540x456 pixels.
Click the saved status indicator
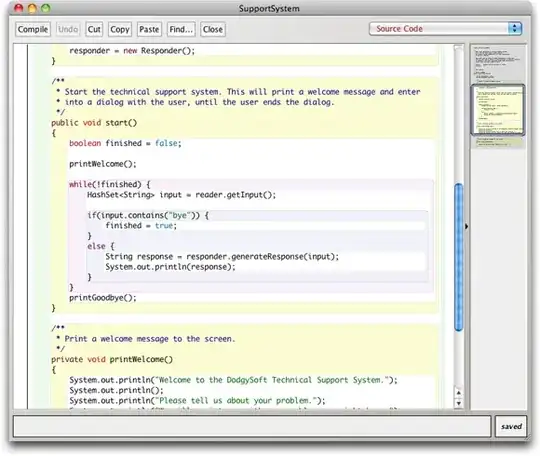[x=511, y=426]
